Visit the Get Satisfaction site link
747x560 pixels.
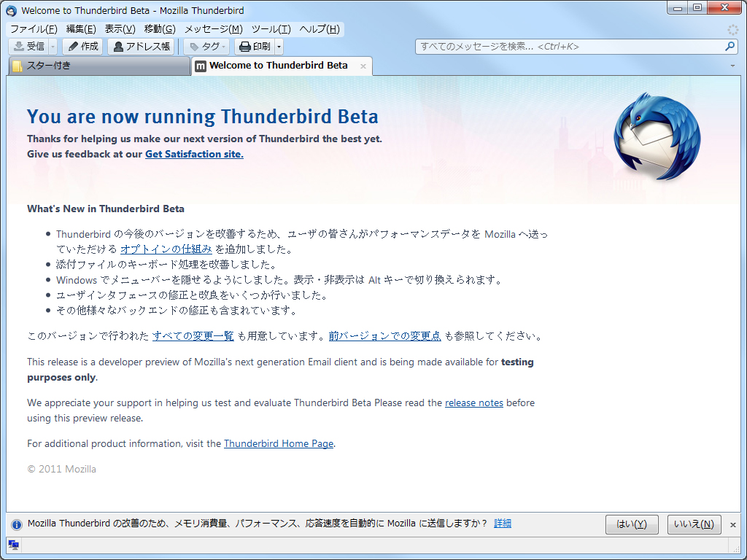[194, 154]
